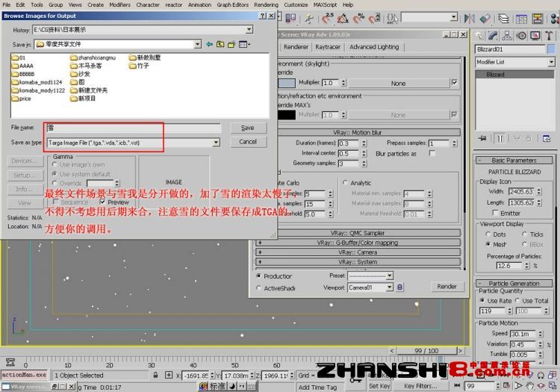
Task: Open the Create panel tab icon
Action: [479, 35]
